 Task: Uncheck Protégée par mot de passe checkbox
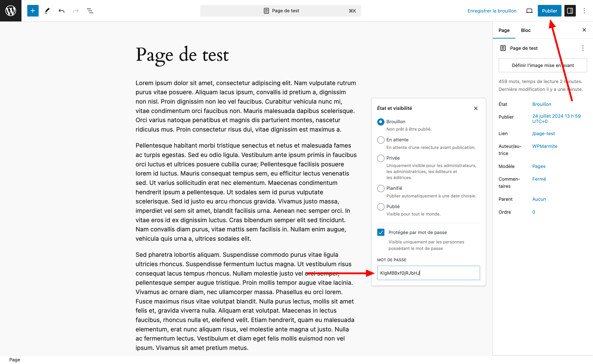coord(381,232)
